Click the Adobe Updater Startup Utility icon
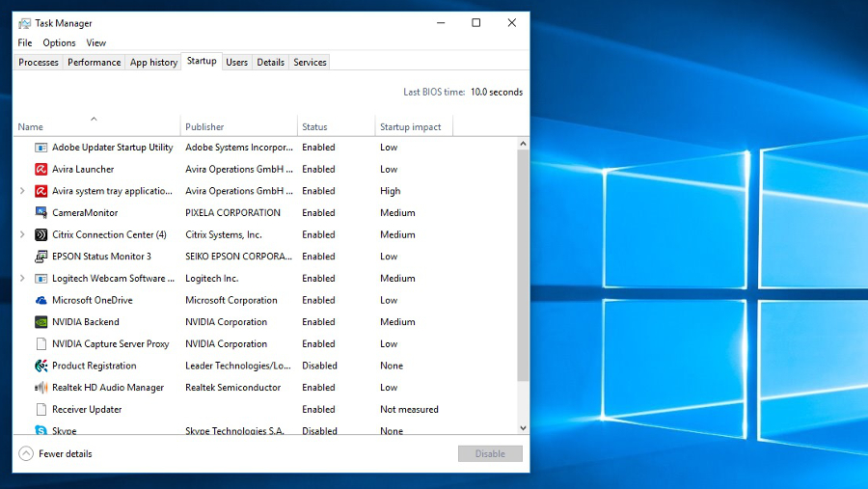 pos(41,148)
